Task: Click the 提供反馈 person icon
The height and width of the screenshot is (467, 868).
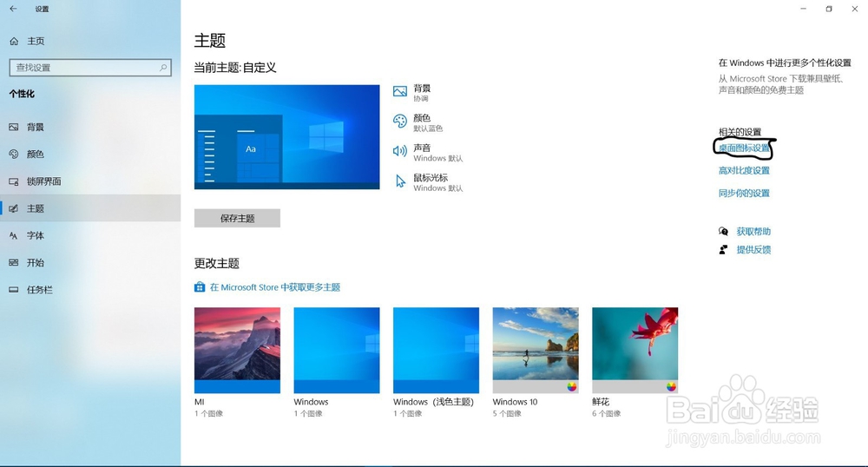Action: pyautogui.click(x=723, y=249)
